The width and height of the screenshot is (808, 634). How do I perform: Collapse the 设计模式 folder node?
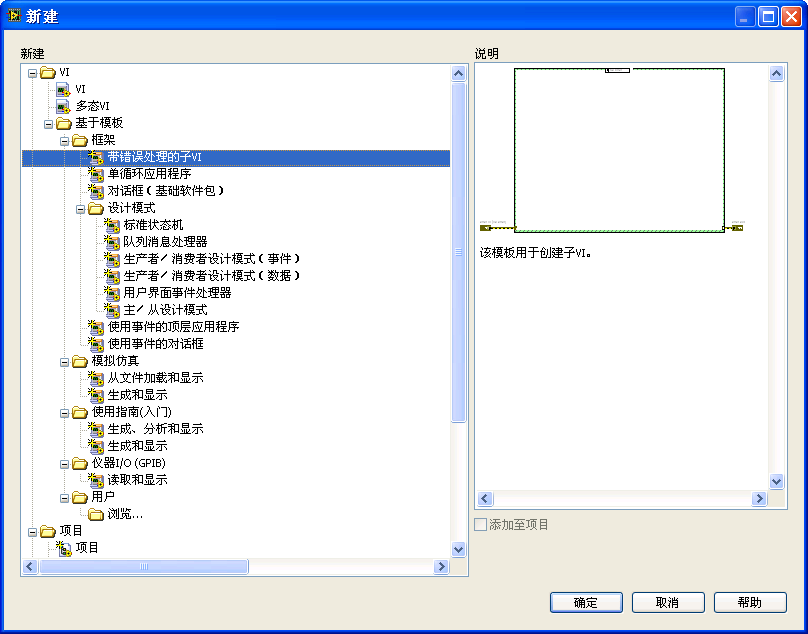(x=80, y=208)
